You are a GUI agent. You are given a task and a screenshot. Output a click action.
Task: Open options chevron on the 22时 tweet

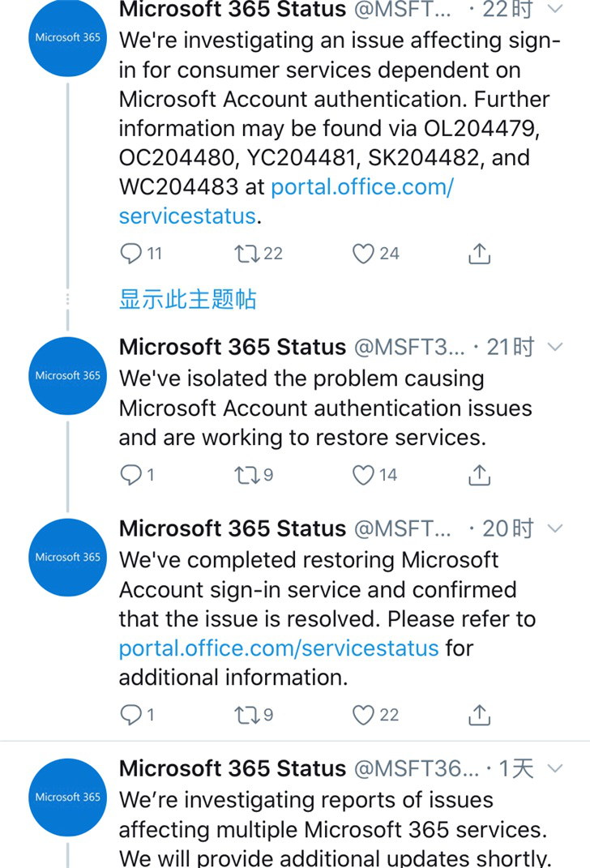(554, 8)
